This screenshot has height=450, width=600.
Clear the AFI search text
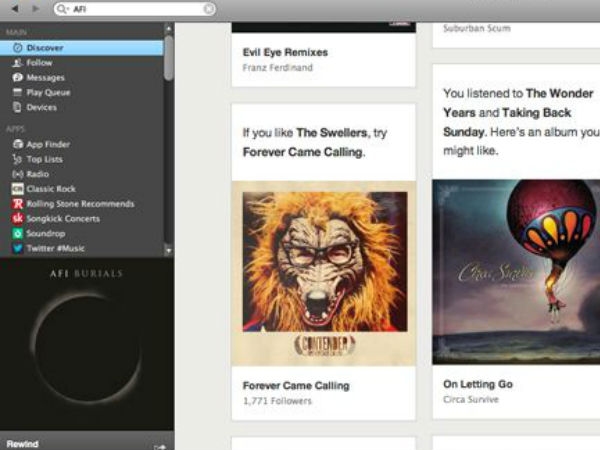click(x=209, y=9)
